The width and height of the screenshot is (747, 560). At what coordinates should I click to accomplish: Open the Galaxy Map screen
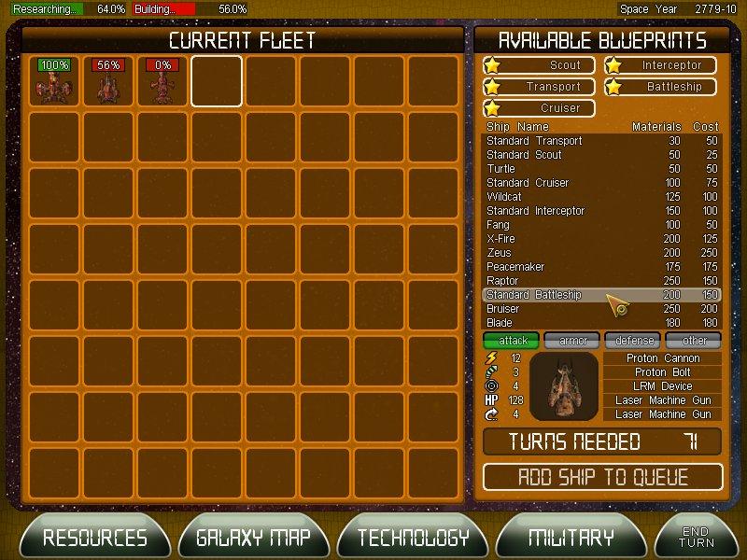click(252, 538)
